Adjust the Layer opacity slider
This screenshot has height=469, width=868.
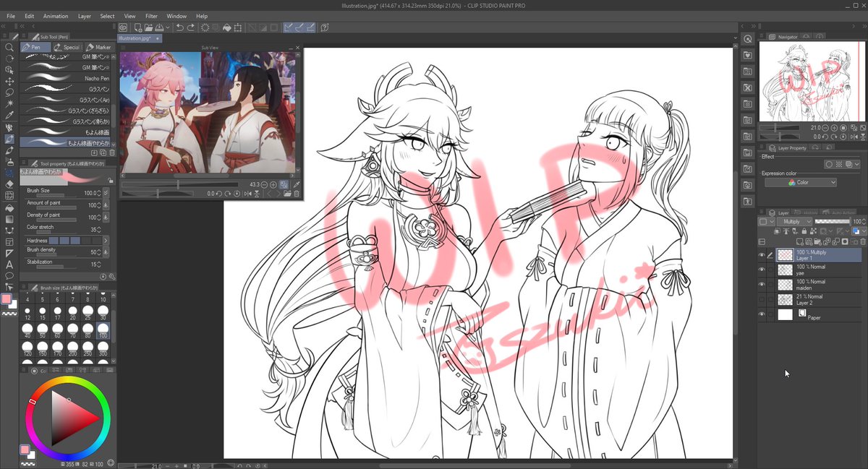[x=831, y=222]
